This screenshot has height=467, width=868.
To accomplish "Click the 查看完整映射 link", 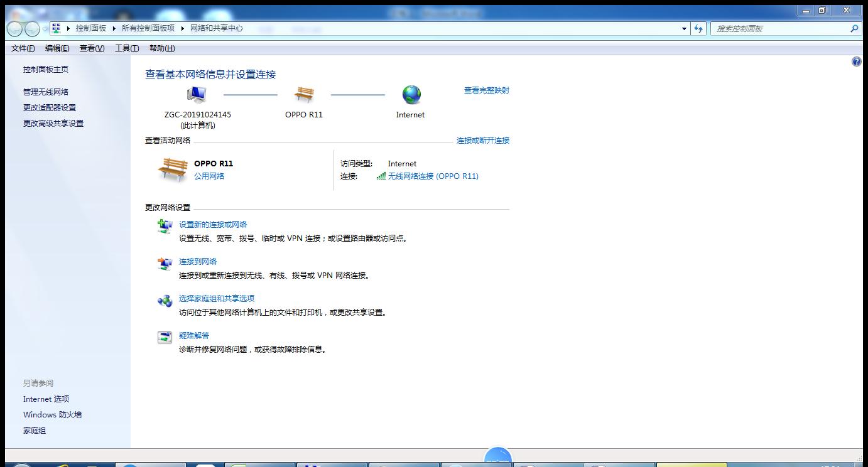I will pos(487,90).
